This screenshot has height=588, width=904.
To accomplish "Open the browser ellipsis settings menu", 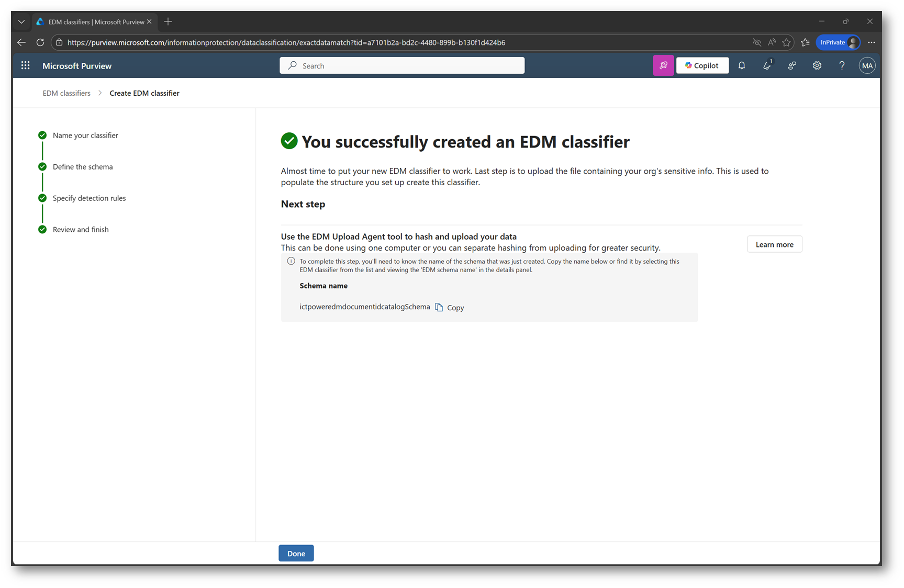I will pos(871,42).
